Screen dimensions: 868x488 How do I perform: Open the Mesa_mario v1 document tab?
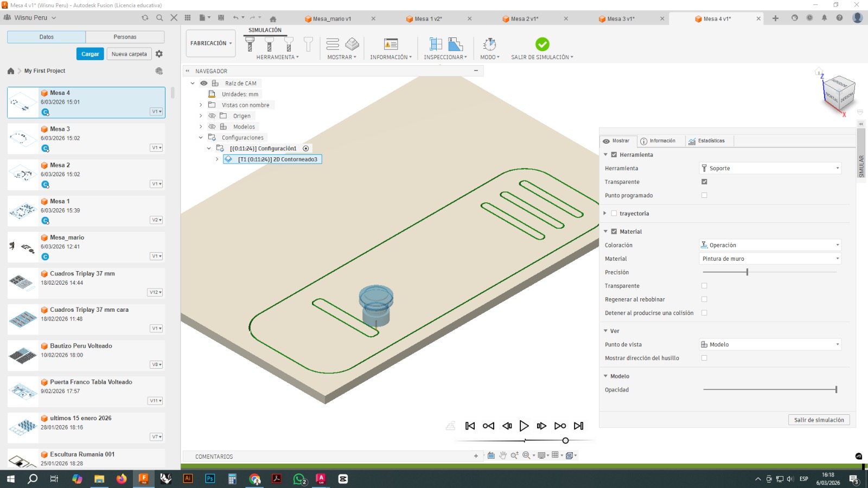coord(332,18)
